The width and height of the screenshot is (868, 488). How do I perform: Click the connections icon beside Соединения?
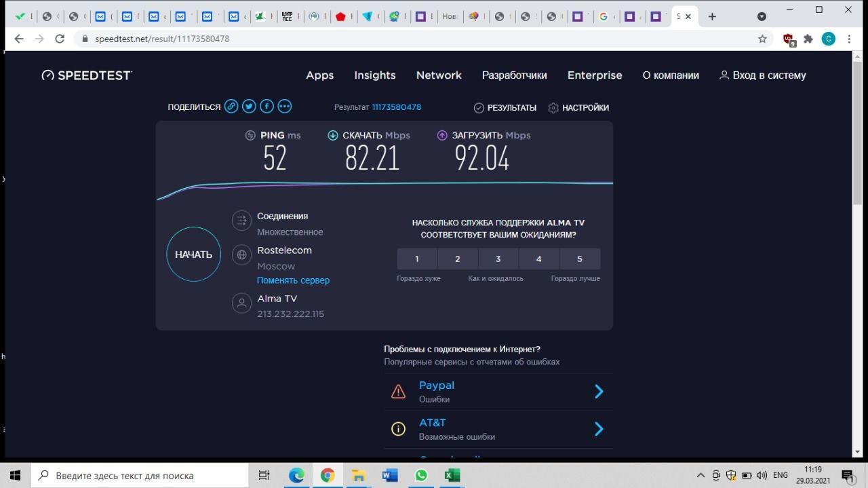tap(241, 221)
